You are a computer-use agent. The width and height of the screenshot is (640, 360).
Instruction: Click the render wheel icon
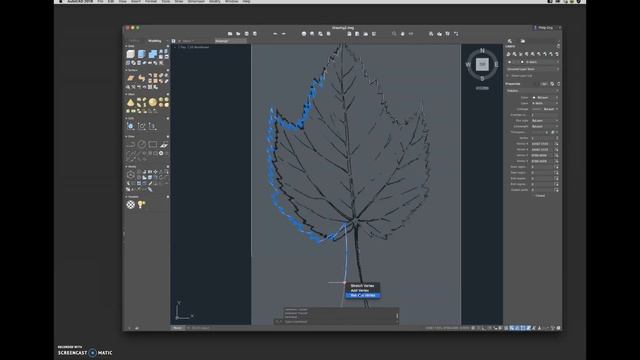coord(131,204)
